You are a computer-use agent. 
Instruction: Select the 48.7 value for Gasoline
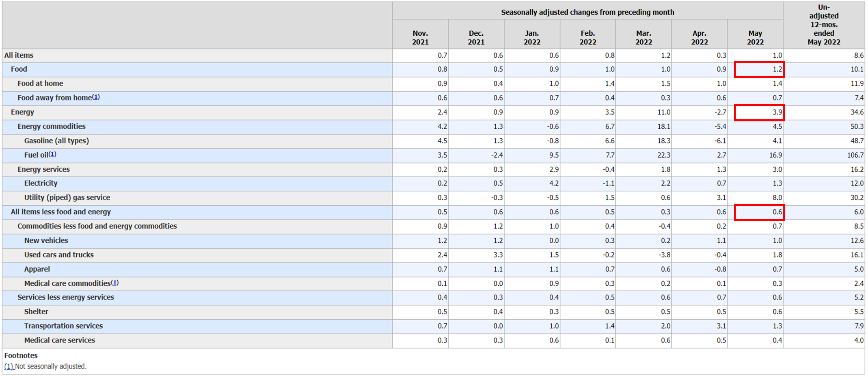coord(857,140)
